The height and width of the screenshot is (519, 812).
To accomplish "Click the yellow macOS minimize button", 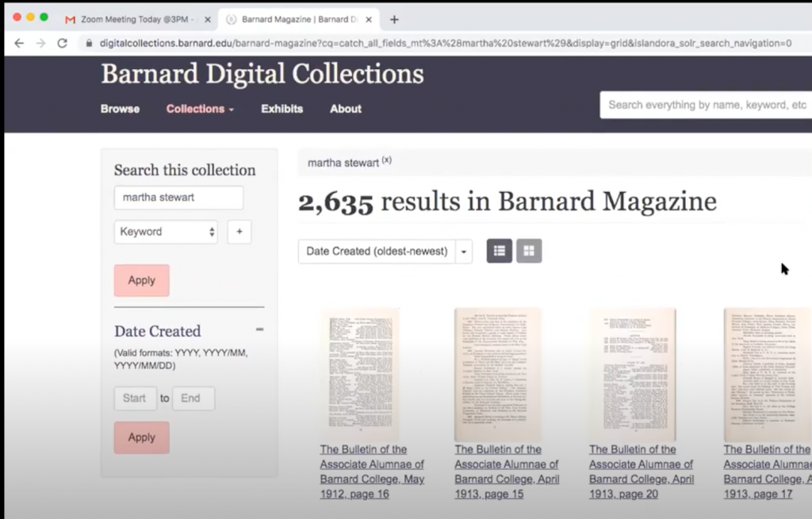I will [31, 17].
